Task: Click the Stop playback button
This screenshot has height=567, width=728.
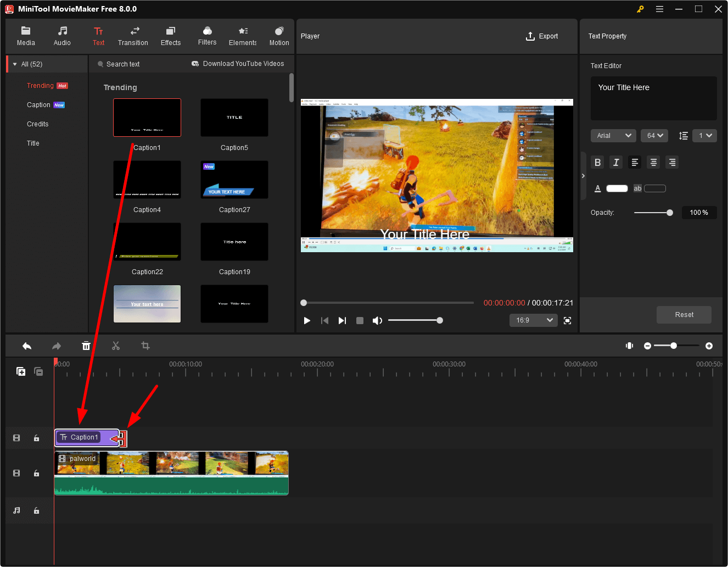Action: (360, 320)
